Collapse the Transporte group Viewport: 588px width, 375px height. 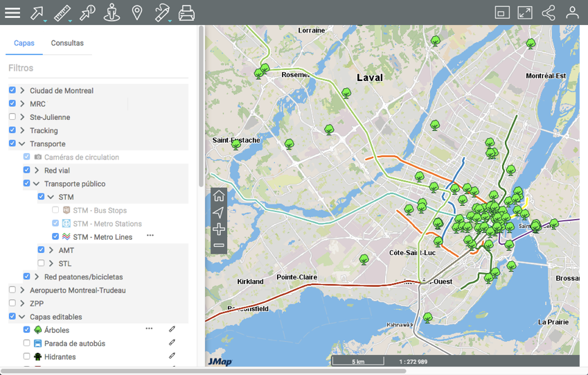(x=22, y=143)
